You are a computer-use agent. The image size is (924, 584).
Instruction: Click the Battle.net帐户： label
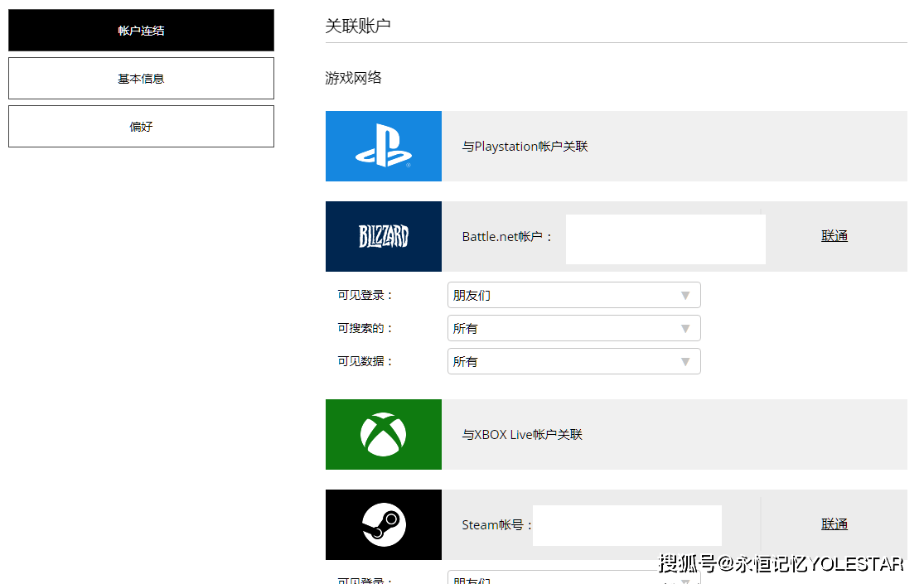507,236
